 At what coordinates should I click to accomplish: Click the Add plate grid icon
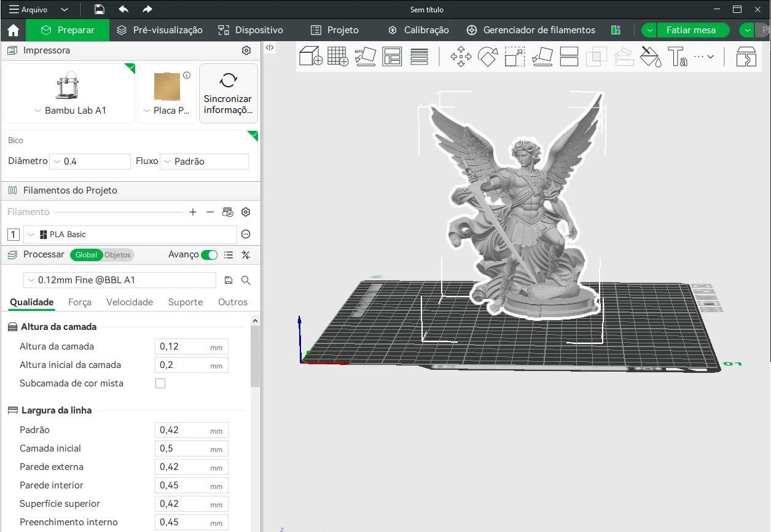(338, 57)
